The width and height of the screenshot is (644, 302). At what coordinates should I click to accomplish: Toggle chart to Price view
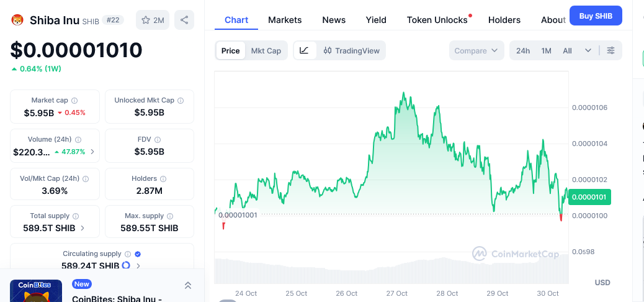coord(230,50)
